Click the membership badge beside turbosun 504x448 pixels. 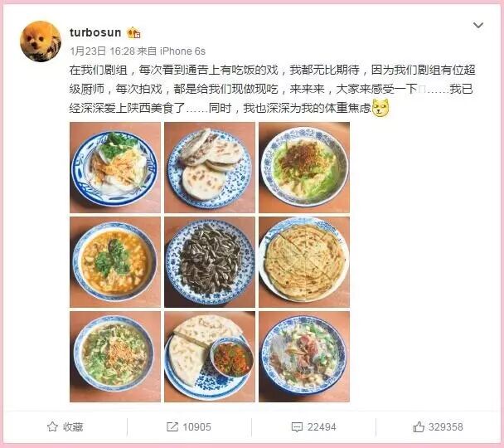pos(133,33)
